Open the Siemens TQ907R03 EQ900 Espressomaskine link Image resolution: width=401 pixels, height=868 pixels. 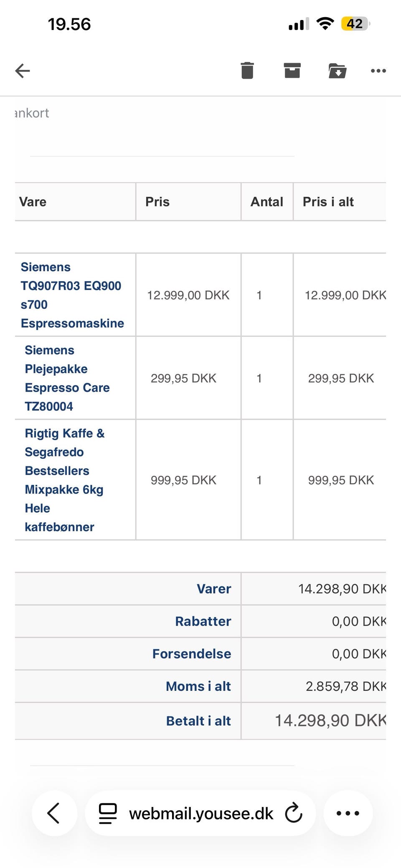[72, 295]
